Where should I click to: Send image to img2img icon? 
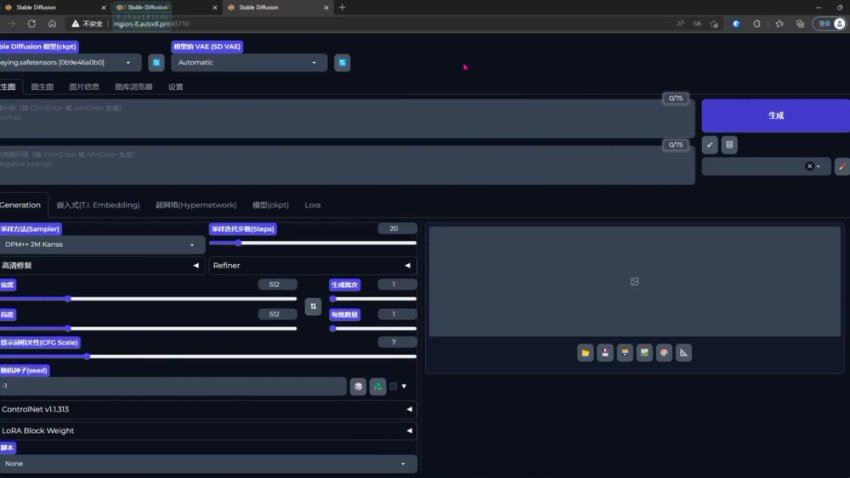pos(645,353)
